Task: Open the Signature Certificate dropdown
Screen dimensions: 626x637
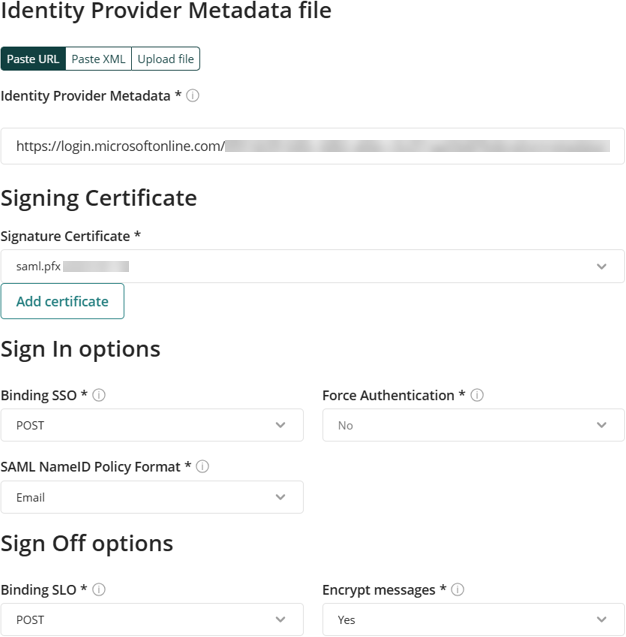Action: pos(312,266)
